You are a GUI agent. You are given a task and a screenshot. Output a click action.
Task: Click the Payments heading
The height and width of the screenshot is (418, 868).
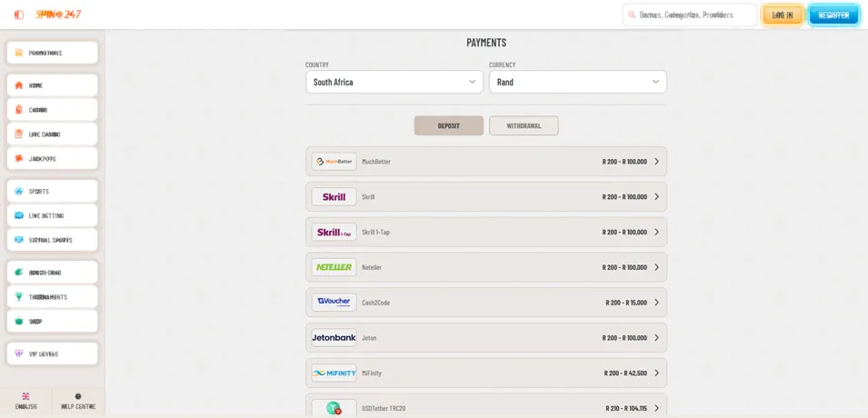486,43
